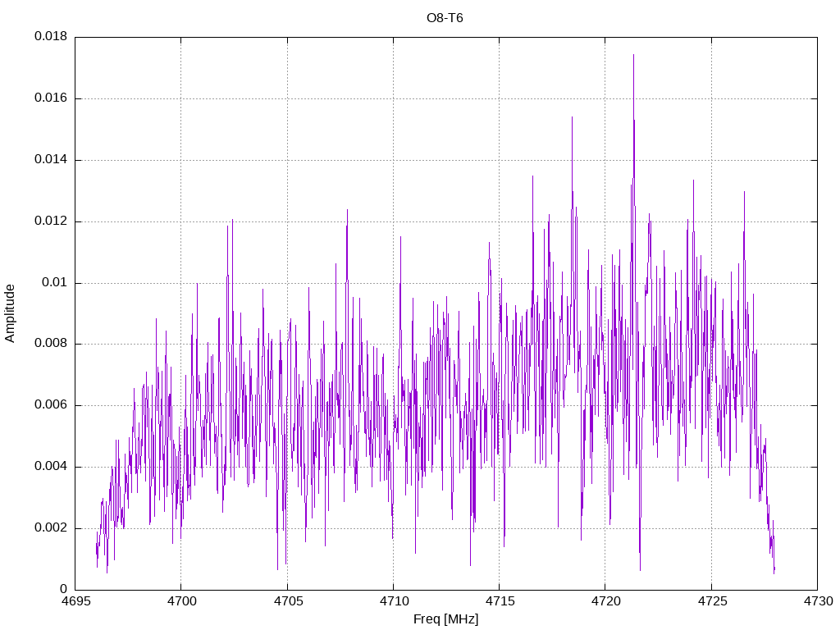
Task: Click the 0.002 y-axis tick label
Action: 51,527
